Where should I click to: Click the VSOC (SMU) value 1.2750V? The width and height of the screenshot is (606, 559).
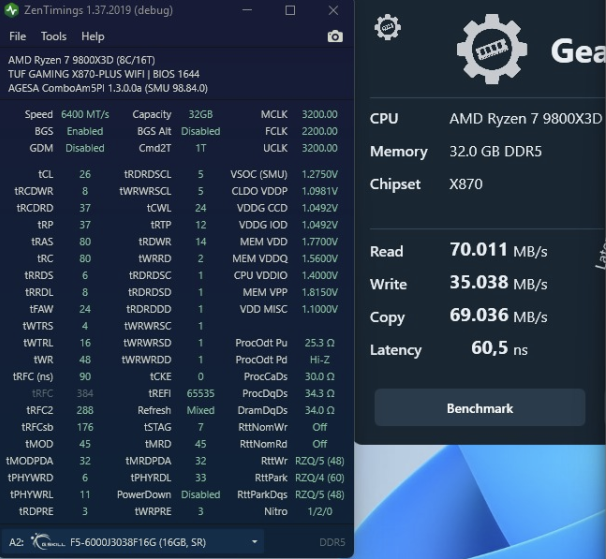320,174
